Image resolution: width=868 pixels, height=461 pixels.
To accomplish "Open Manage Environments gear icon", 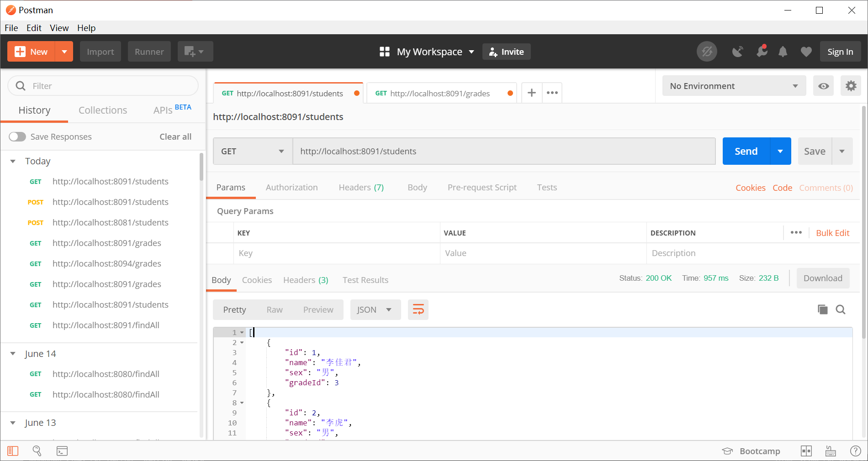I will click(851, 86).
